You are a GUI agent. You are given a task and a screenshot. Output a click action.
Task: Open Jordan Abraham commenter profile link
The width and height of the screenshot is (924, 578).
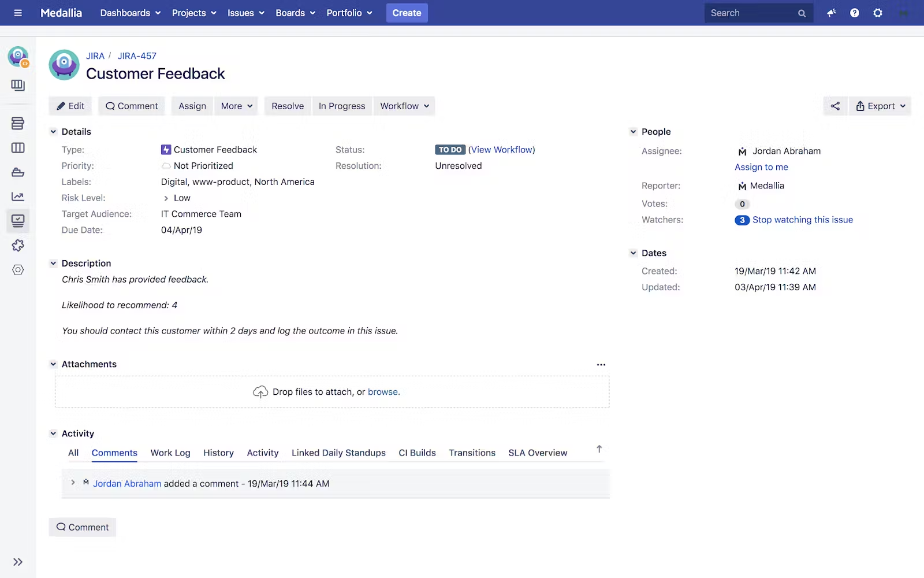[127, 484]
